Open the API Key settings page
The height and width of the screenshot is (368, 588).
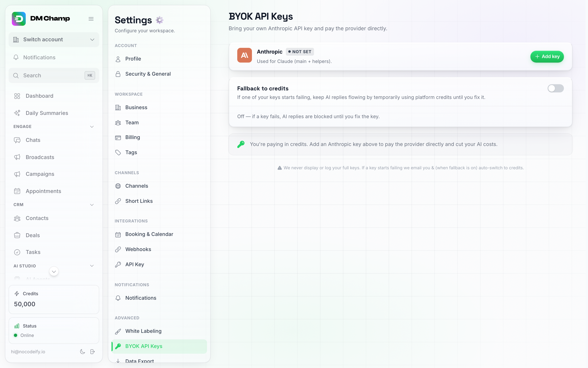coord(159,264)
